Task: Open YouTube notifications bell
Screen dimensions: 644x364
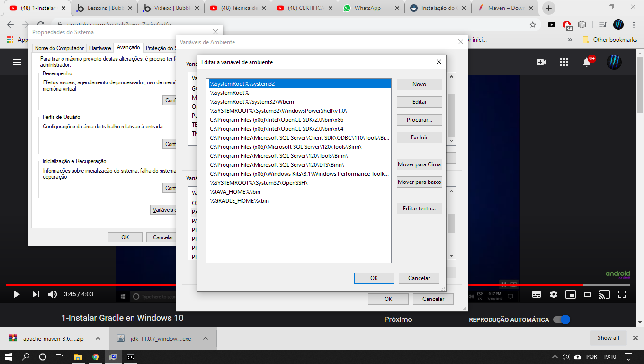Action: tap(588, 62)
